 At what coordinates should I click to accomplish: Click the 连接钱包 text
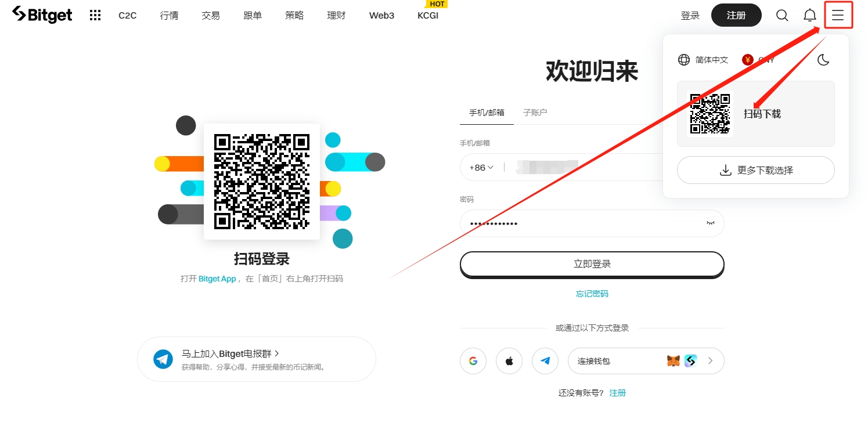click(594, 361)
